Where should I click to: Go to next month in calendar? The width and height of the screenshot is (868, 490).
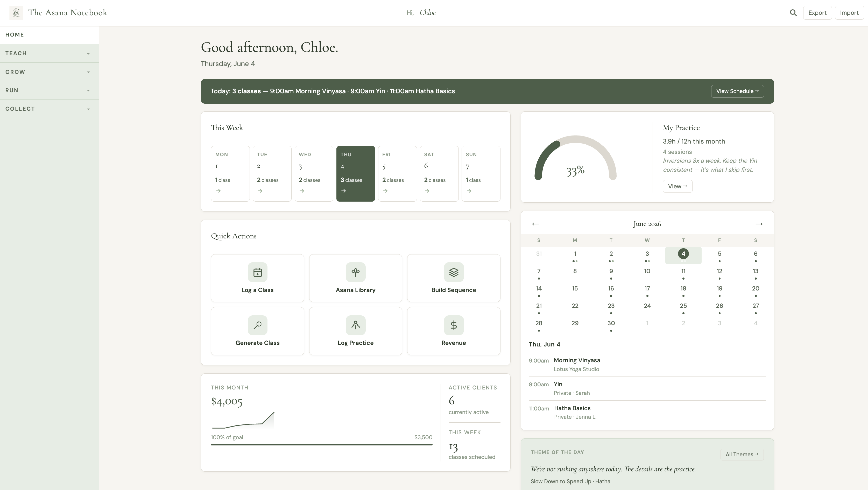(x=759, y=224)
